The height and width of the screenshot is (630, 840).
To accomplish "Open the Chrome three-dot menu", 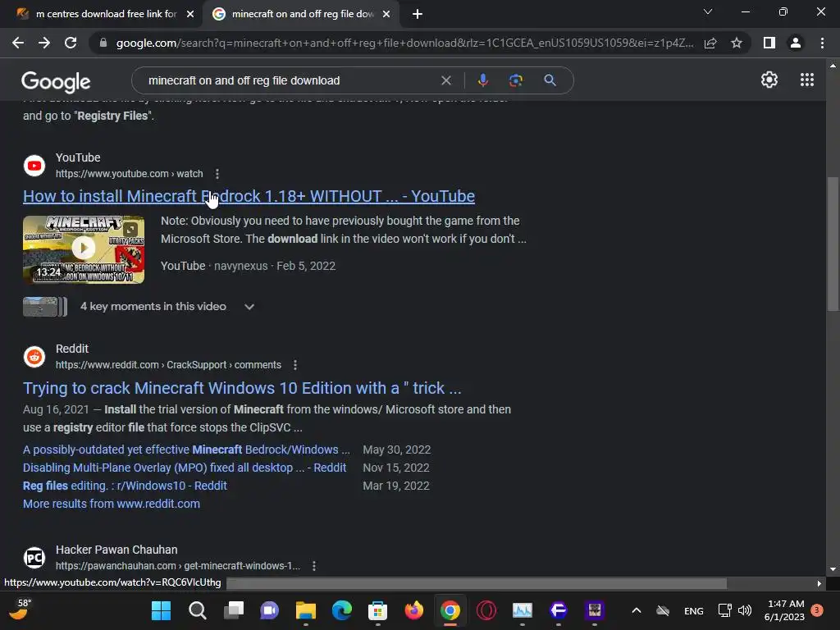I will 822,43.
